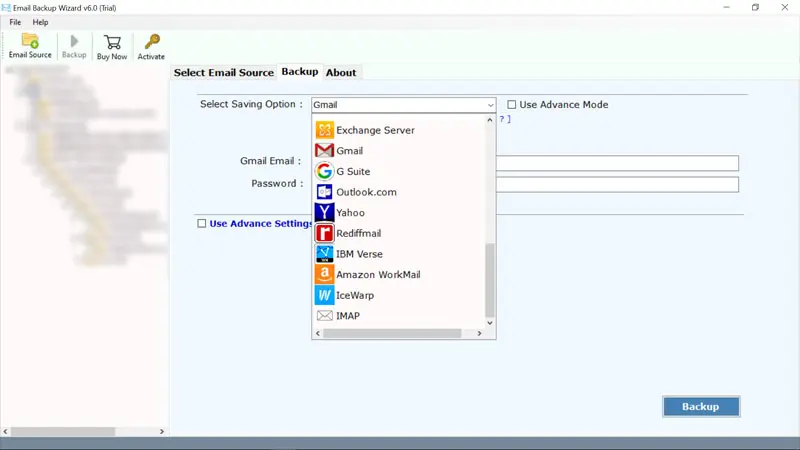Click the Buy Now cart icon
The height and width of the screenshot is (450, 800).
(112, 44)
